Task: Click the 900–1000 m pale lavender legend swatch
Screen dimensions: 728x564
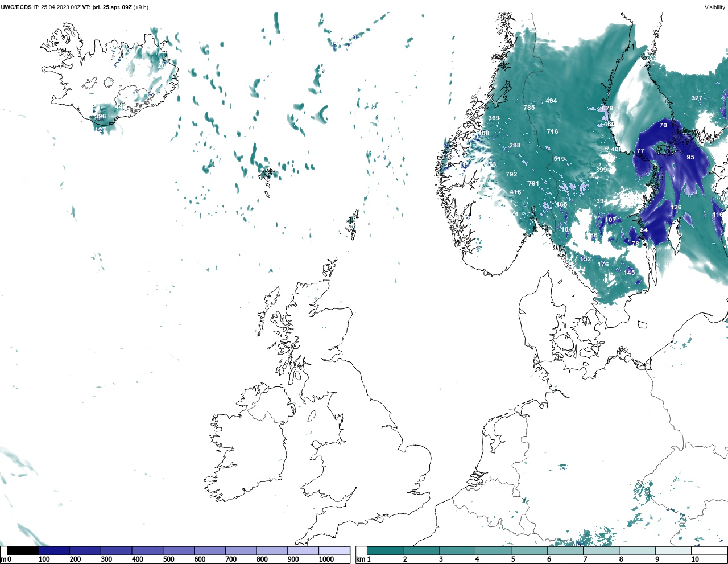Action: coord(303,550)
